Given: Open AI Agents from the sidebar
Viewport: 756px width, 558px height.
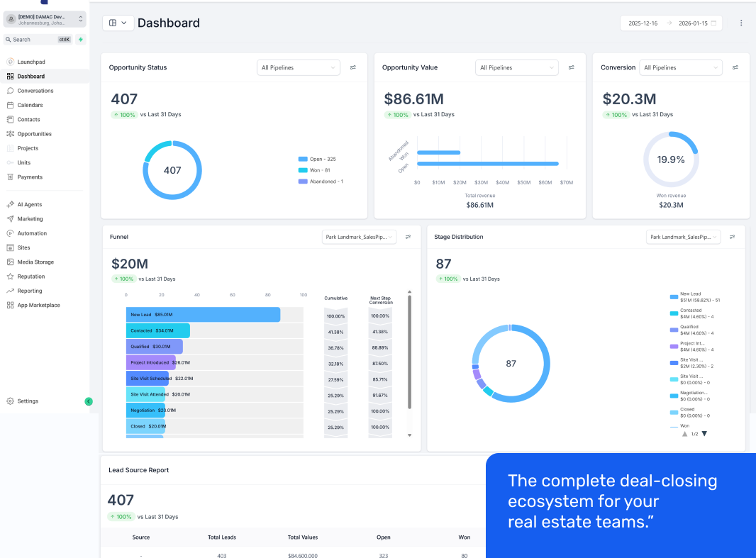Looking at the screenshot, I should (x=29, y=204).
